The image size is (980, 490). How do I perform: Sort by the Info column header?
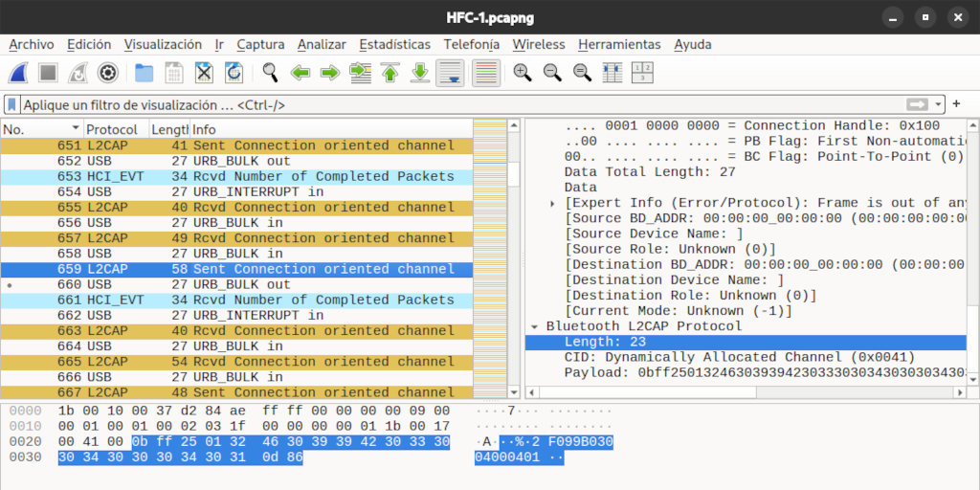tap(331, 129)
